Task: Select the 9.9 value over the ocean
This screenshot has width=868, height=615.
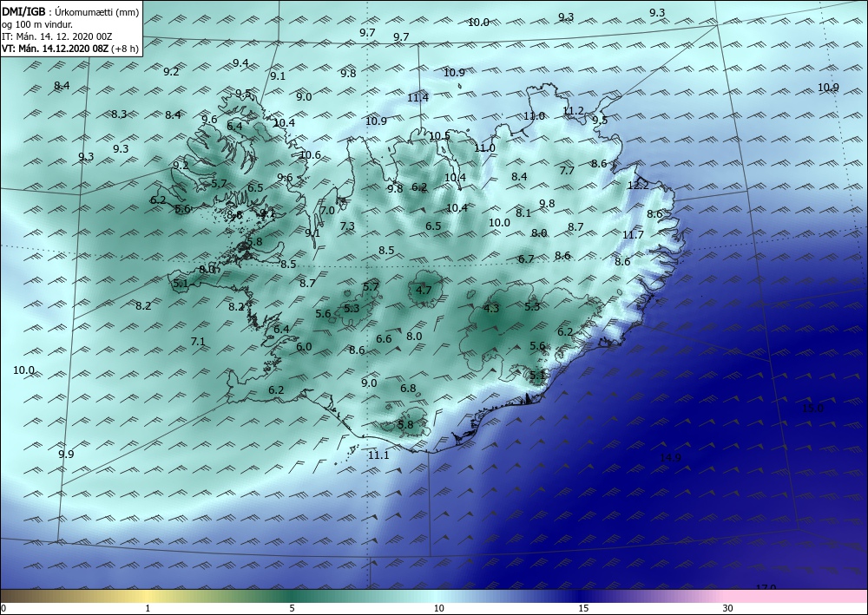Action: tap(66, 454)
